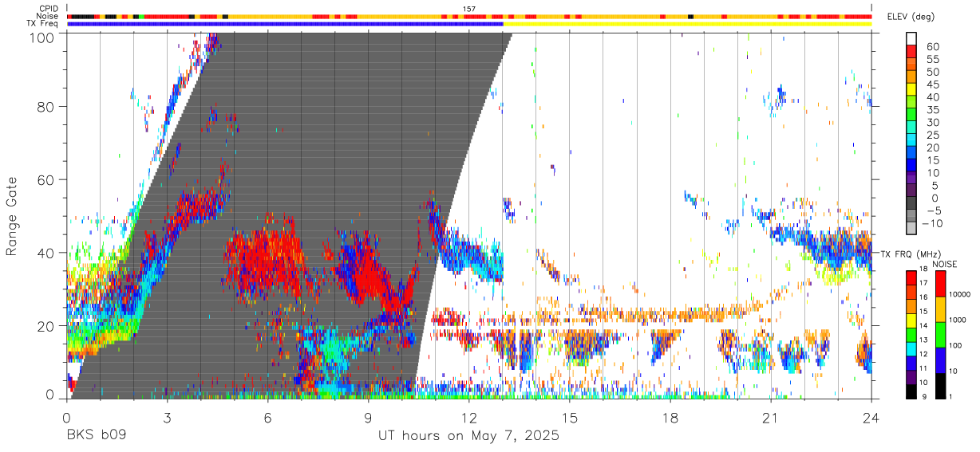Screen dimensions: 980x452
Task: Click the '-10' label on ELEV colorbar
Action: pos(932,223)
